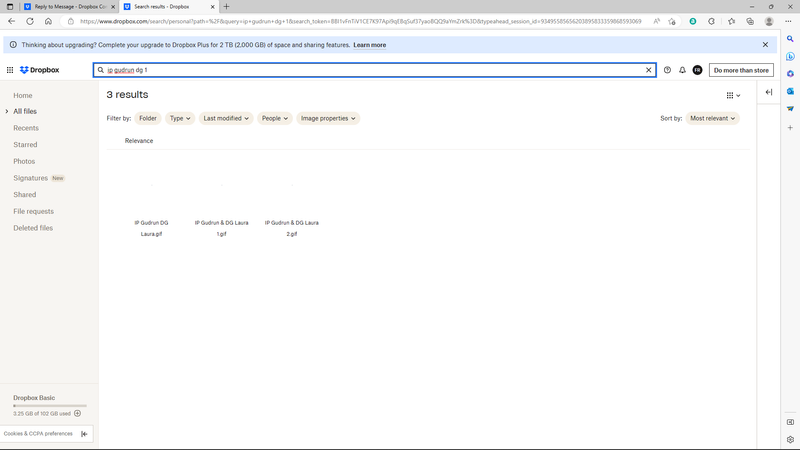Open Edge sidebar search icon
This screenshot has width=800, height=450.
(790, 39)
